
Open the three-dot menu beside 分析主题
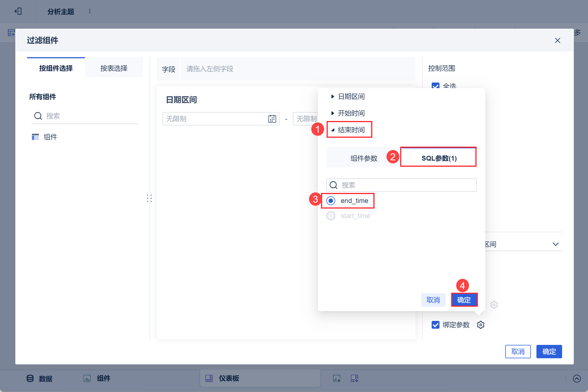click(89, 11)
